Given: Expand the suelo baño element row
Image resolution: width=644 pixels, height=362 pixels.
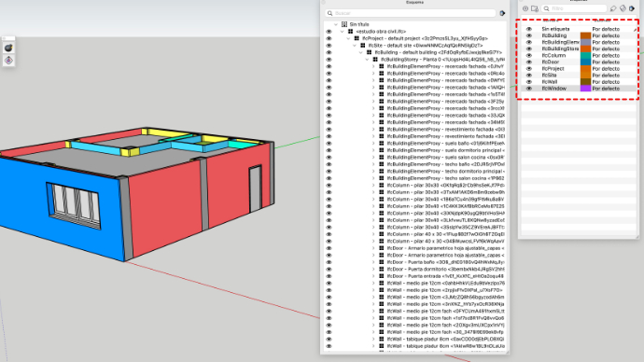Looking at the screenshot, I should pyautogui.click(x=373, y=144).
